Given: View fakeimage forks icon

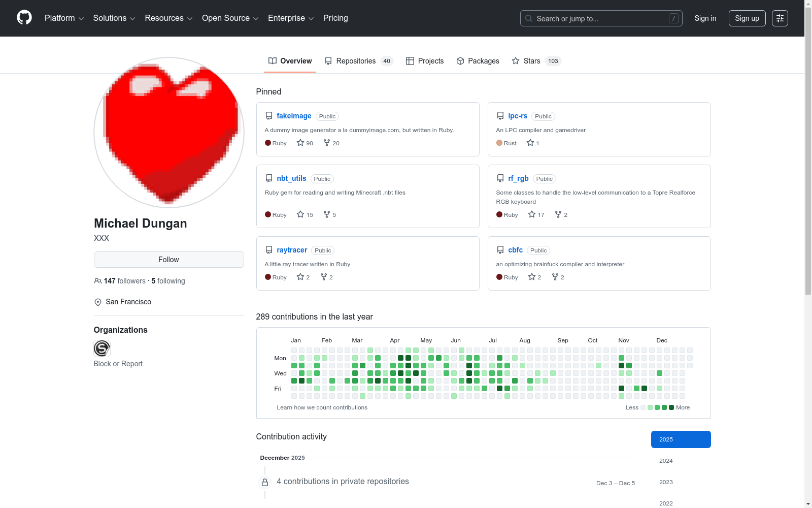Looking at the screenshot, I should click(327, 143).
